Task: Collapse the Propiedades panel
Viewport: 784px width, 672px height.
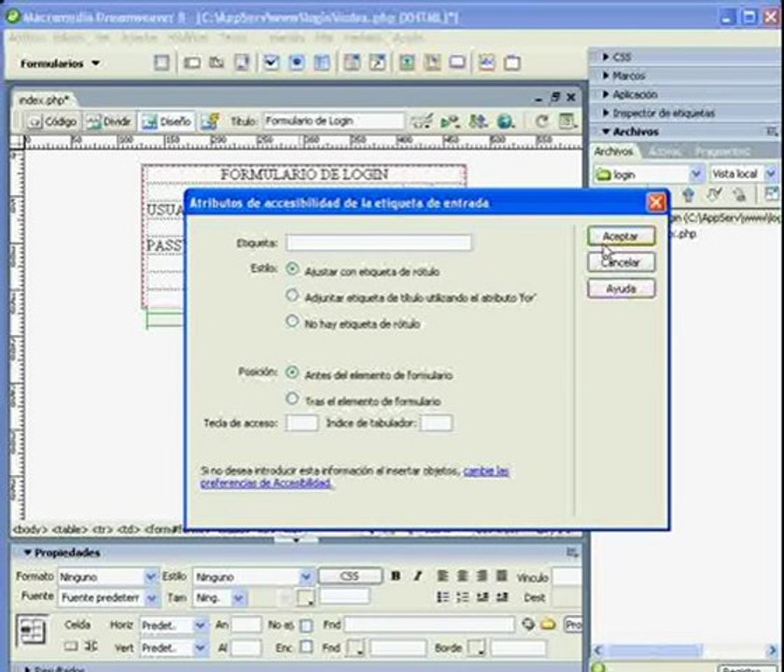Action: click(x=27, y=553)
